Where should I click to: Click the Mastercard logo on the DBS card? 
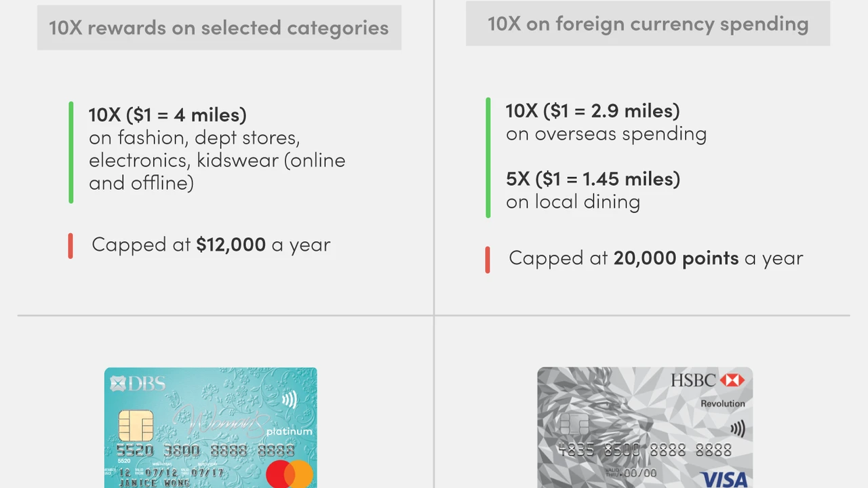[290, 474]
